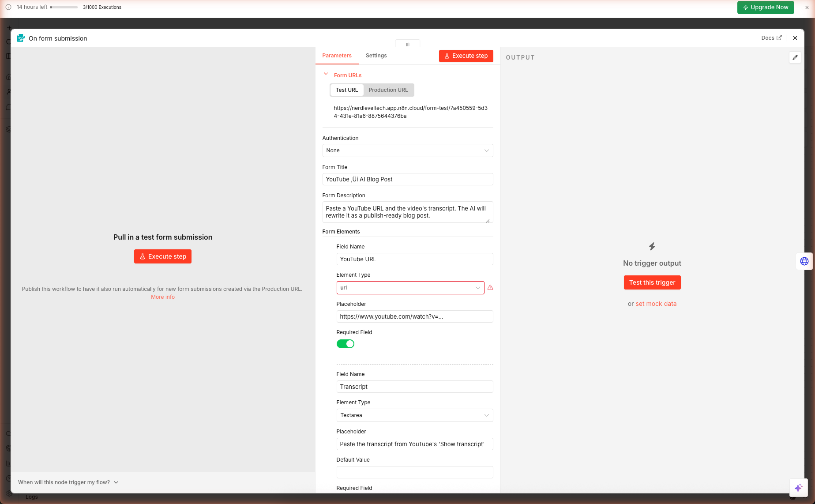The width and height of the screenshot is (815, 504).
Task: Collapse the Form URLs section
Action: click(x=326, y=75)
